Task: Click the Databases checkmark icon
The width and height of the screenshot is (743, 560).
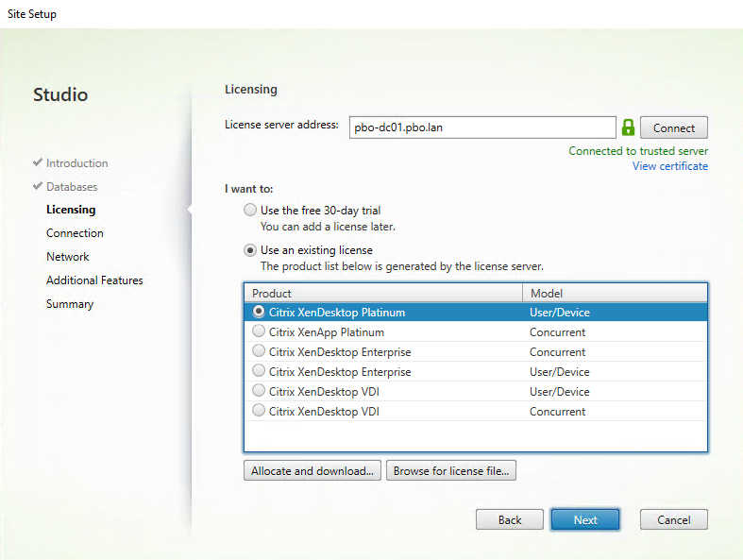Action: pos(38,186)
